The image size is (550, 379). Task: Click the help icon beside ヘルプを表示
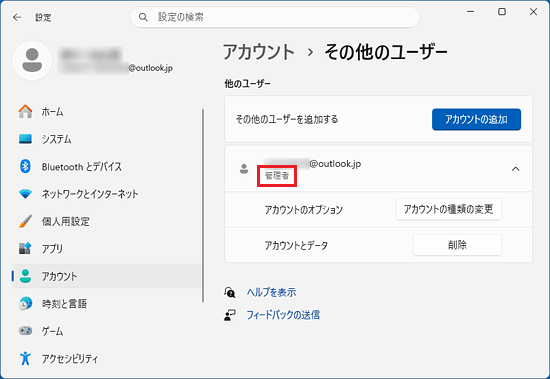[x=230, y=292]
